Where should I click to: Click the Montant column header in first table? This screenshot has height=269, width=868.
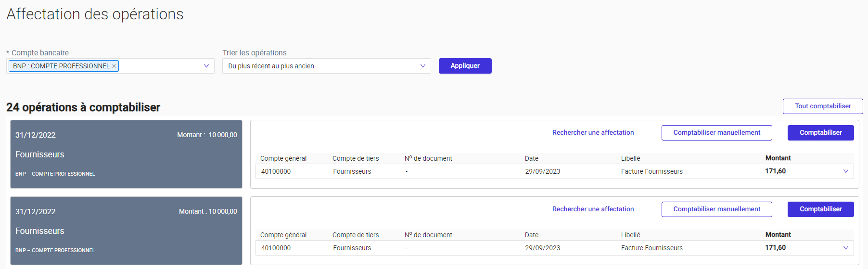point(778,158)
